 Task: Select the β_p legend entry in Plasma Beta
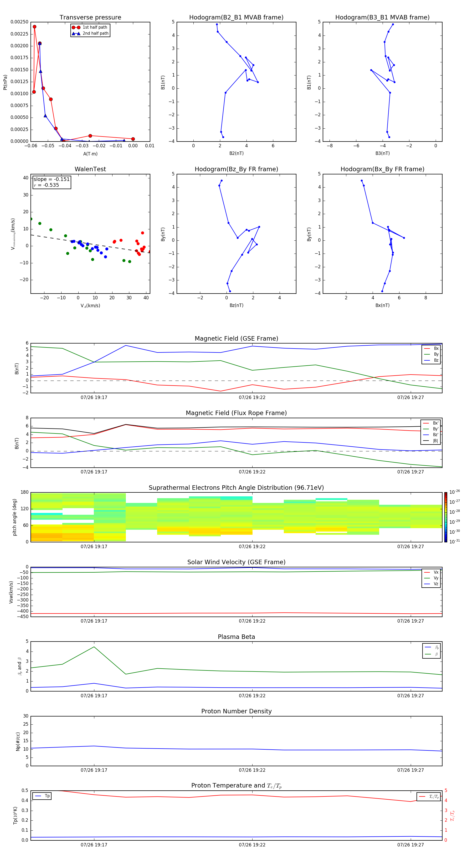431,647
